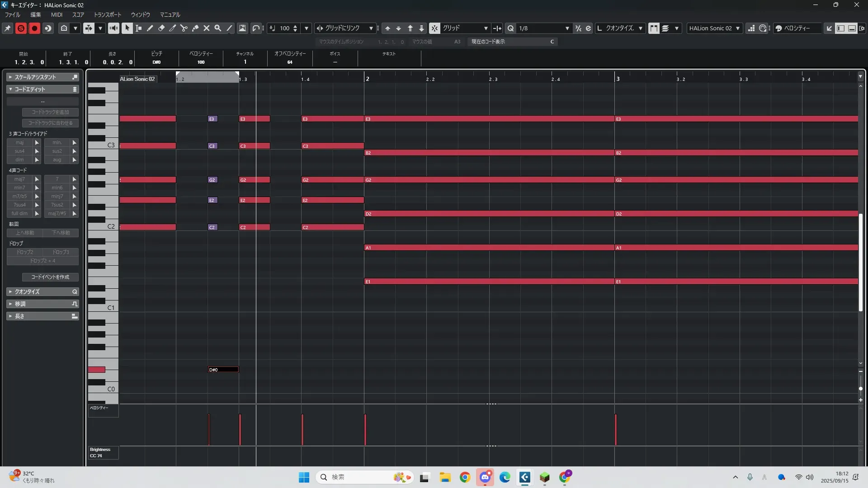Click コードイベントを作成 button
The width and height of the screenshot is (868, 488).
[x=50, y=277]
